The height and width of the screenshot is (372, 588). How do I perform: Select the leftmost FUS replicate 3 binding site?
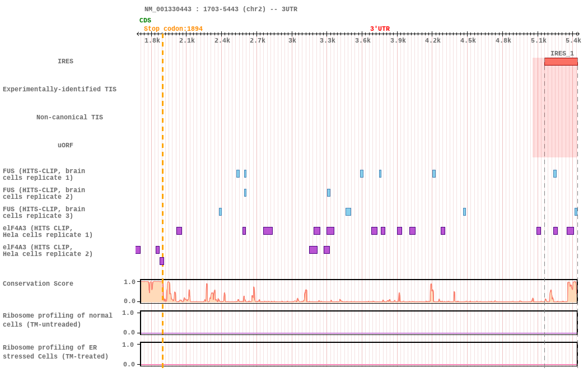pyautogui.click(x=220, y=212)
